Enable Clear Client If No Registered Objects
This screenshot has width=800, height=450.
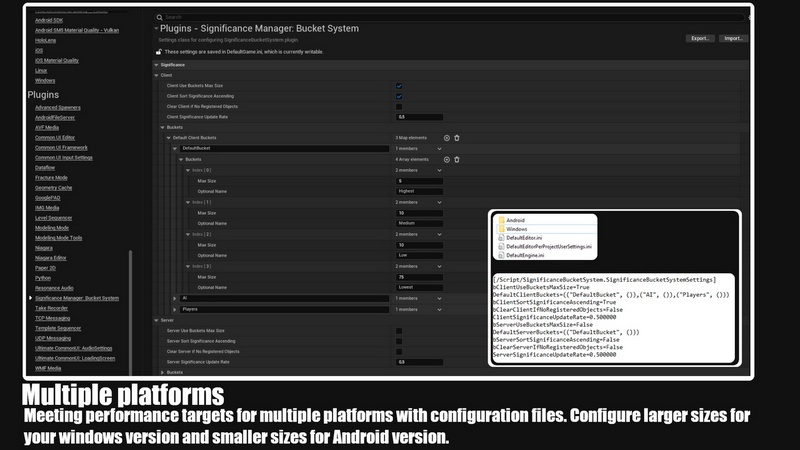tap(399, 106)
